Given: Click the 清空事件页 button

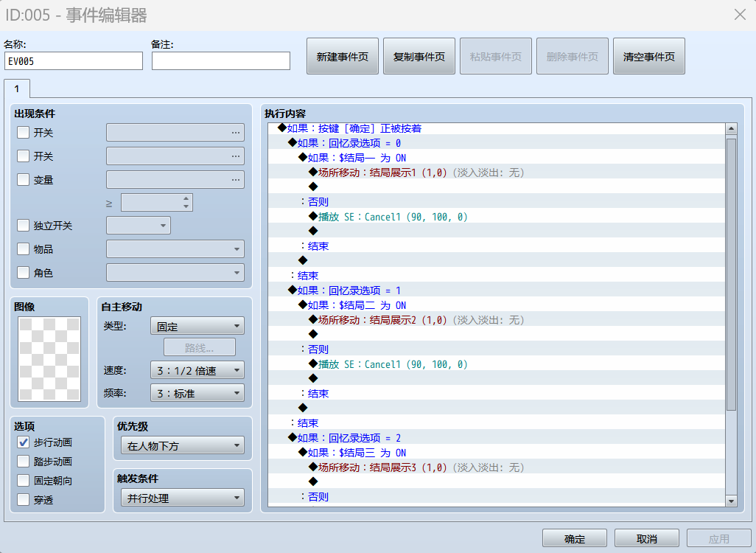Looking at the screenshot, I should (x=649, y=57).
